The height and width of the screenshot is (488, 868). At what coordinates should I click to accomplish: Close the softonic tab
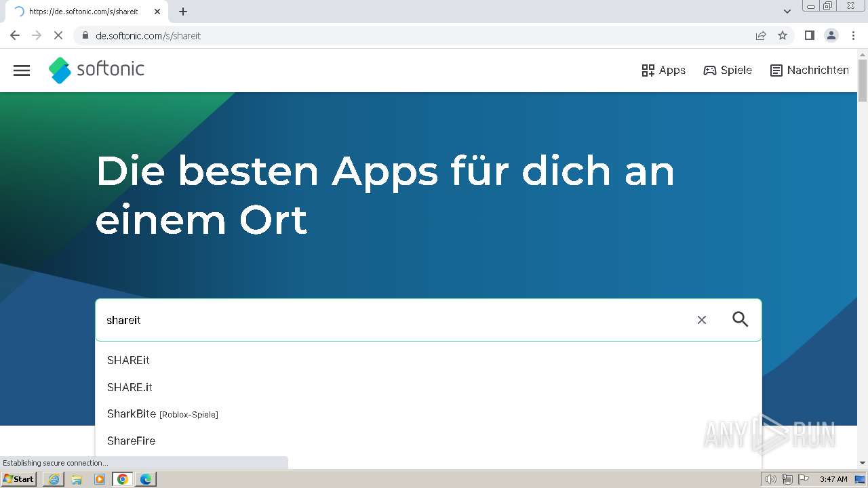[x=157, y=12]
